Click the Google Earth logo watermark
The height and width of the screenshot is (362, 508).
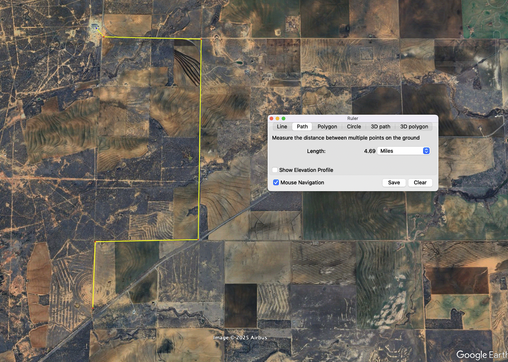[482, 355]
